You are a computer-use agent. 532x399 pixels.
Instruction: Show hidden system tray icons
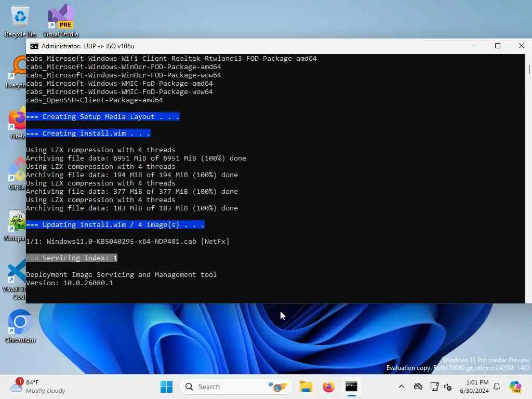click(x=402, y=387)
